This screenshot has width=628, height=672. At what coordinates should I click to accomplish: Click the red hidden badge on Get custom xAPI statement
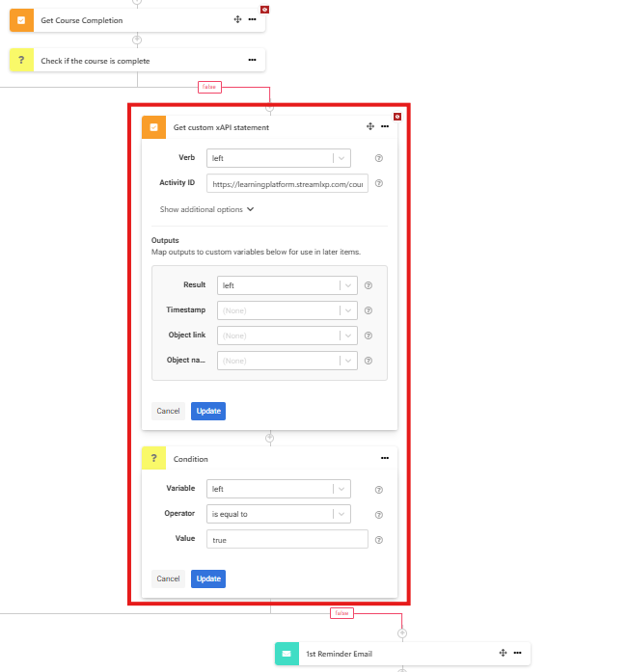pos(397,117)
